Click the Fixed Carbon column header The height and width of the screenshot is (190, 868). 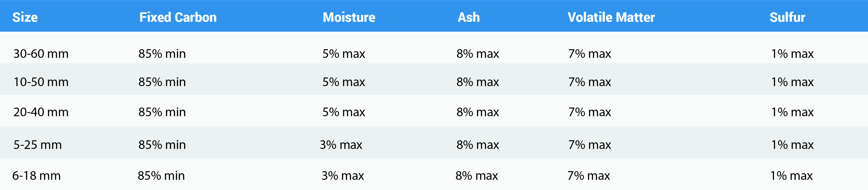178,17
